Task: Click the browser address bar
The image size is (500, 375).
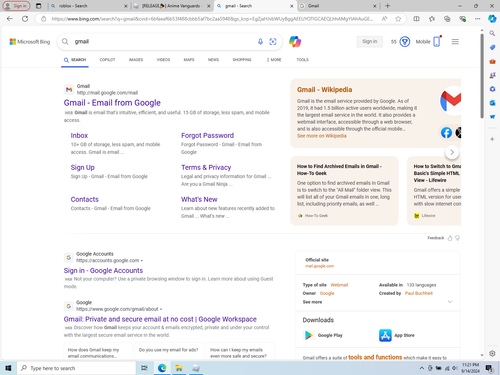Action: (212, 19)
